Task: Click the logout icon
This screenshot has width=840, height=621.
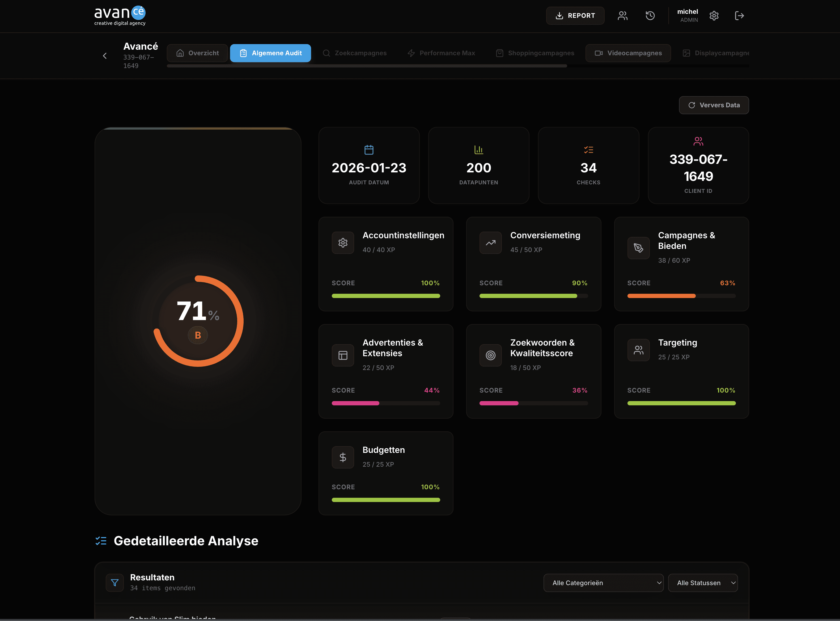Action: (739, 15)
